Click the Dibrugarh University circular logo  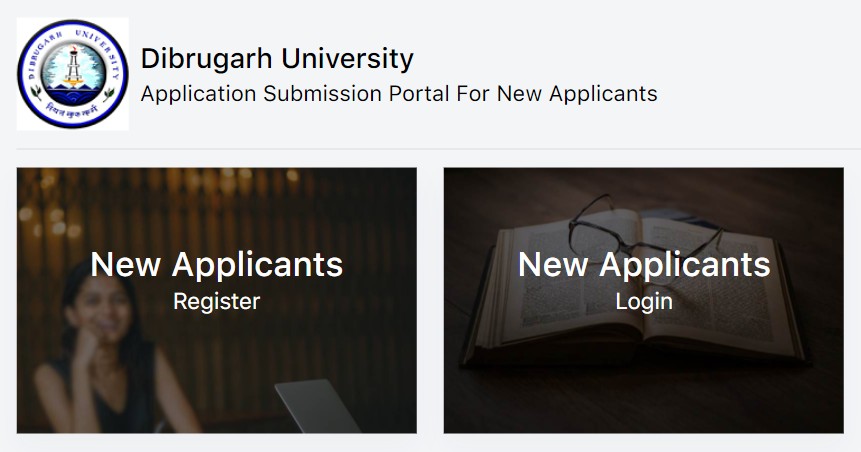pyautogui.click(x=73, y=74)
